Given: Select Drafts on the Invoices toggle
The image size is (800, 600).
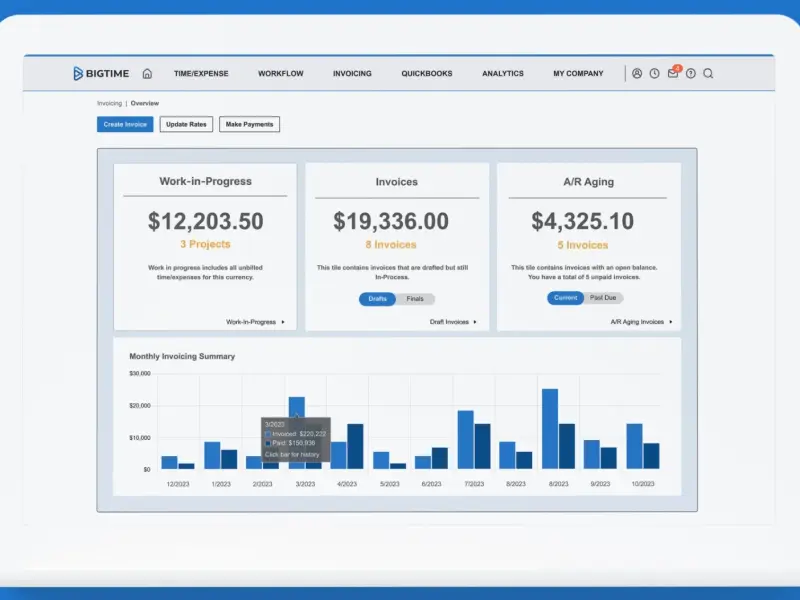Looking at the screenshot, I should (378, 299).
